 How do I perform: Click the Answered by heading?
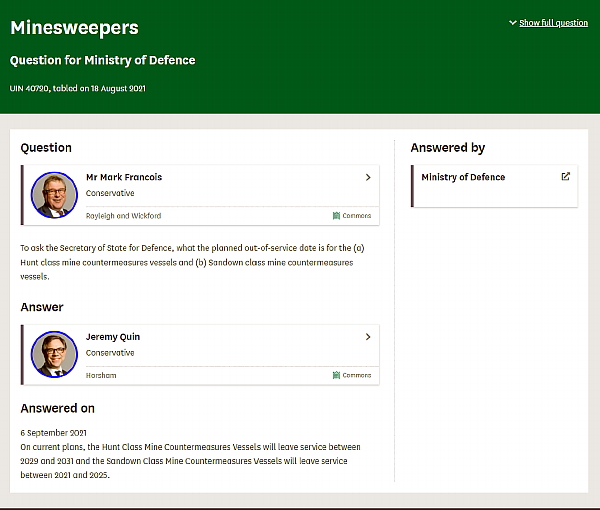448,148
